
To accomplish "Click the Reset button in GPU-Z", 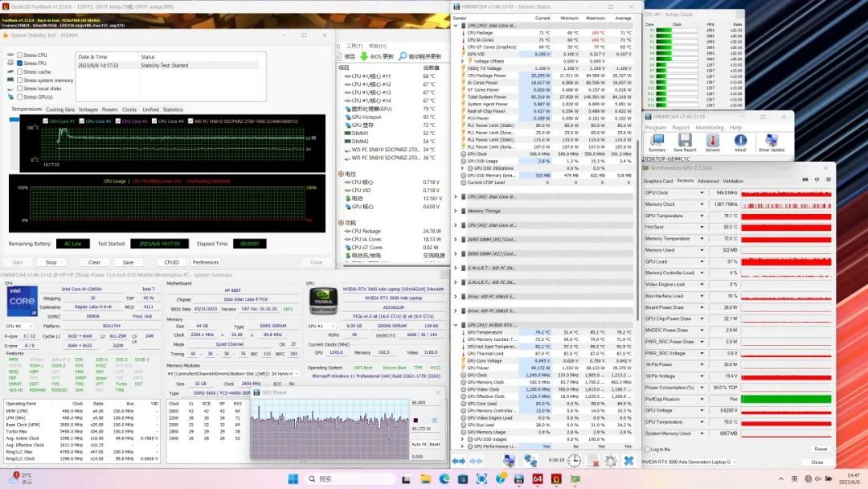I will tap(820, 449).
